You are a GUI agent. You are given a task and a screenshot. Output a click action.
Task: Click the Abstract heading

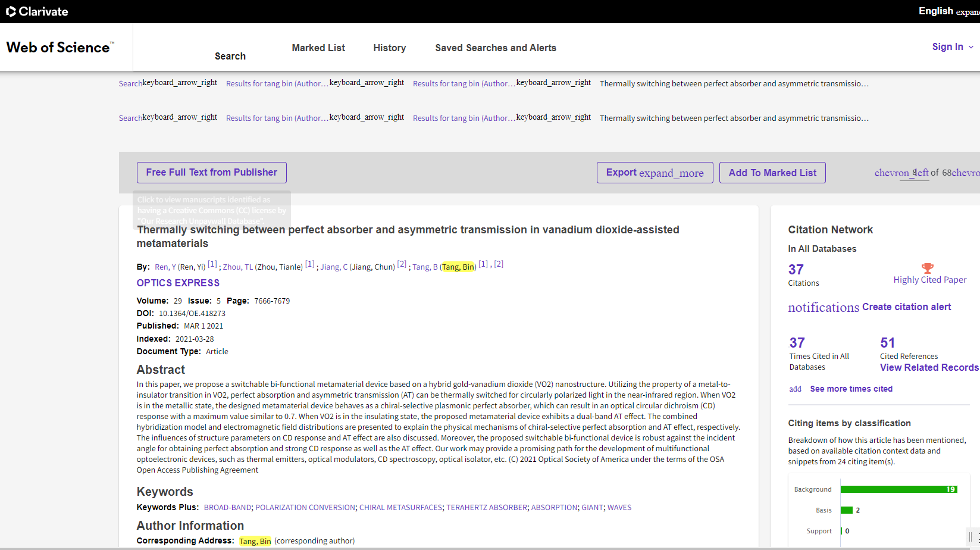161,370
